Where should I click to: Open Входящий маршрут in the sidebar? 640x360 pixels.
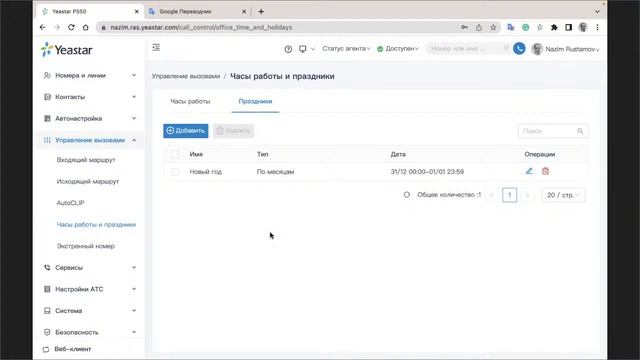86,160
